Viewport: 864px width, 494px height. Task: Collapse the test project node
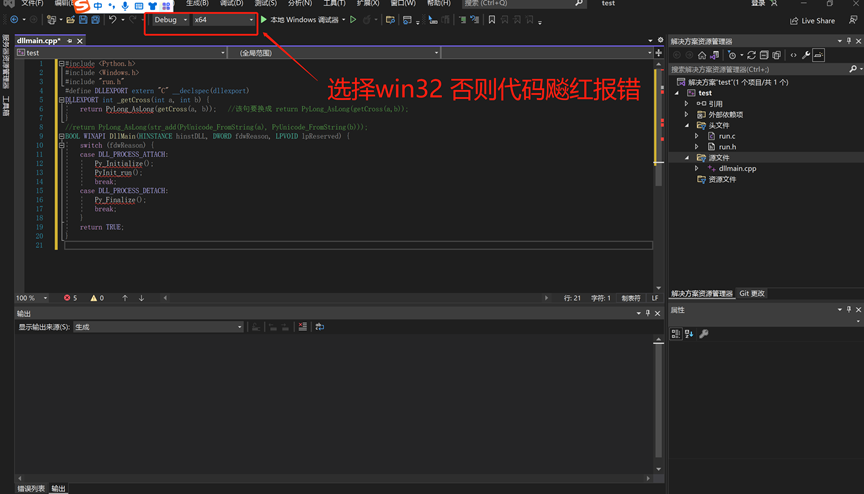point(677,93)
